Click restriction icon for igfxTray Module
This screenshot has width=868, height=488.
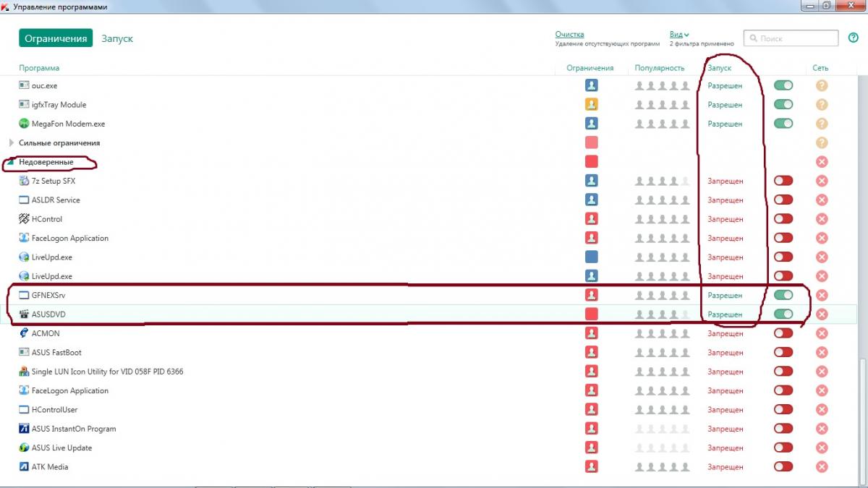coord(591,105)
